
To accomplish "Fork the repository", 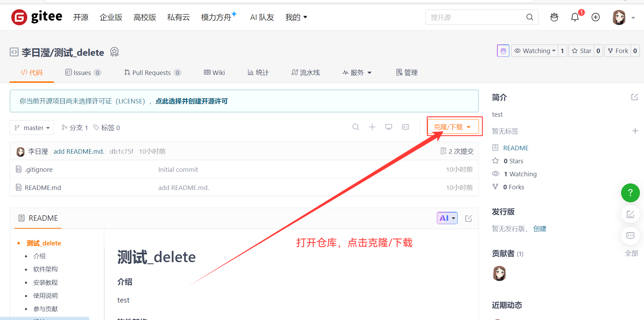I will point(618,51).
